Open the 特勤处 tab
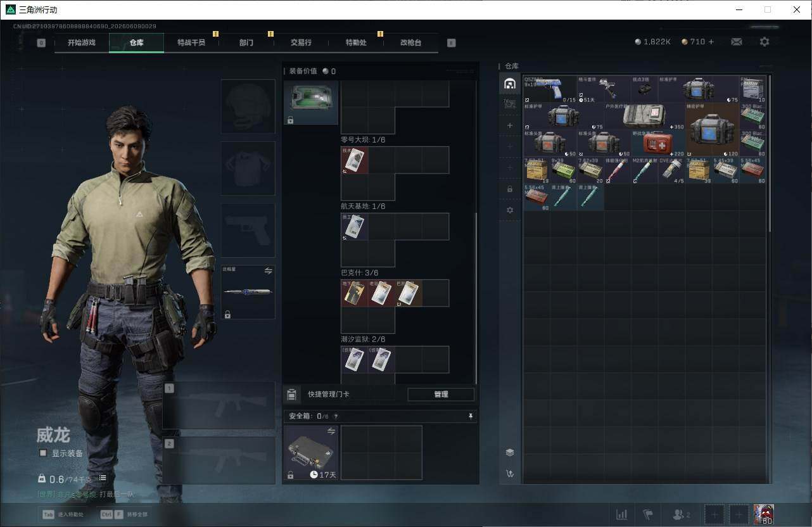Viewport: 812px width, 527px height. 356,42
